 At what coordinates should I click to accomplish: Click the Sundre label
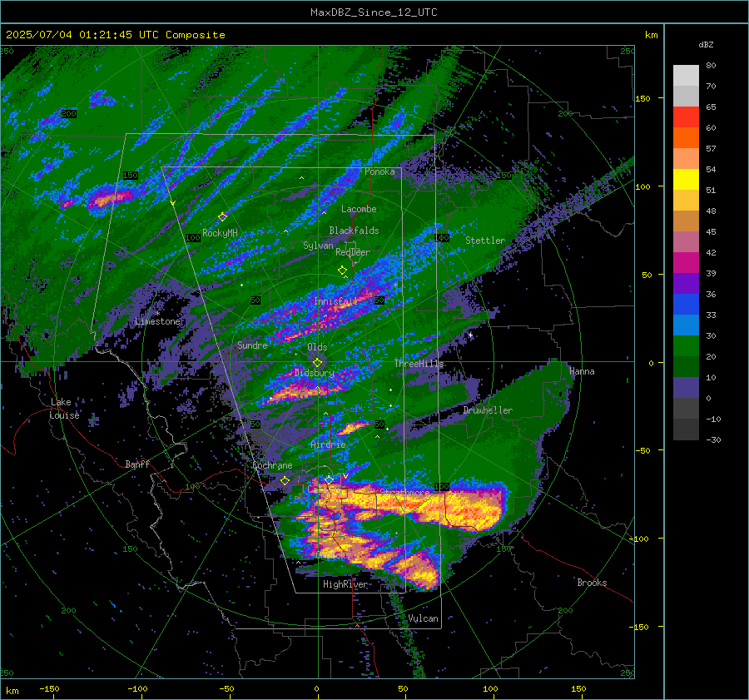[x=252, y=345]
